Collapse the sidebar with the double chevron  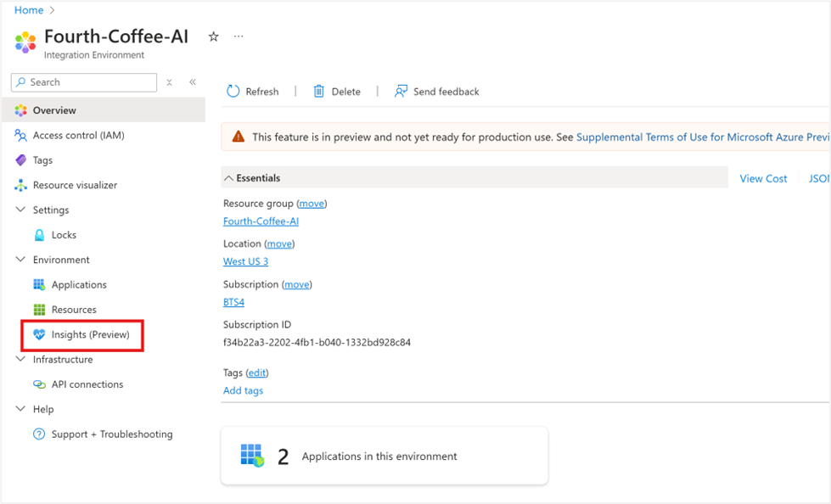click(193, 82)
